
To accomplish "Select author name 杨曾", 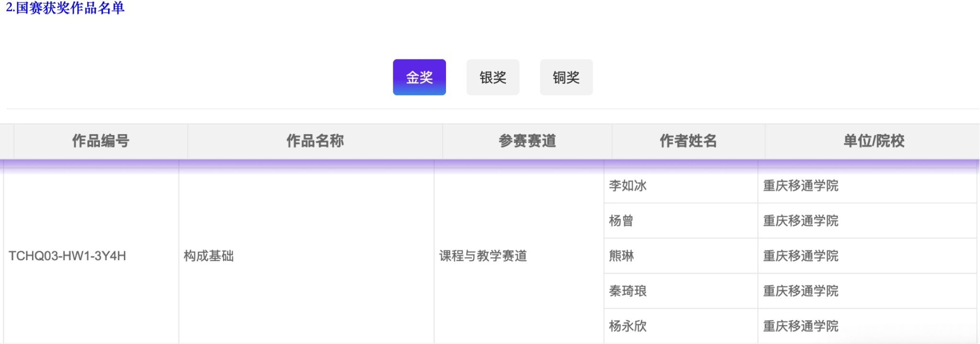I will (621, 221).
